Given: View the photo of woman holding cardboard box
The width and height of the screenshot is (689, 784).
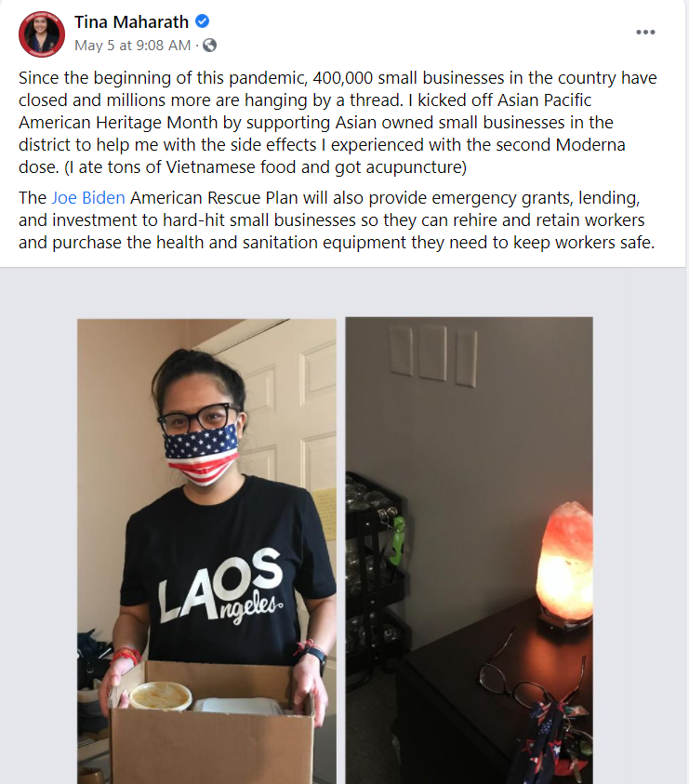Looking at the screenshot, I should [x=206, y=551].
